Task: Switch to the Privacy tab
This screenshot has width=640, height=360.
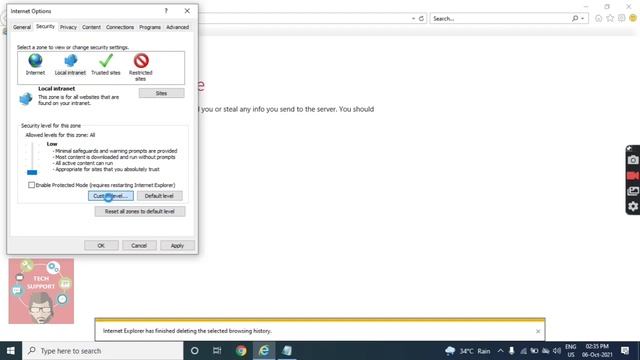Action: (68, 27)
